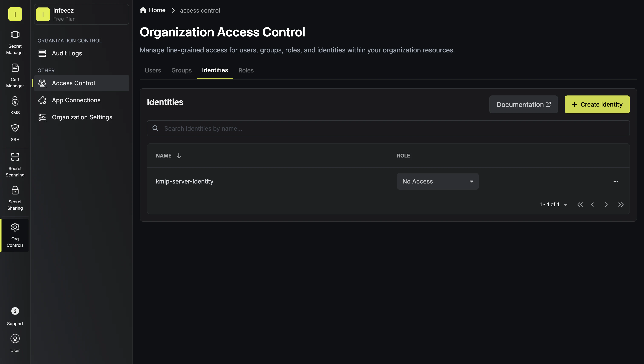
Task: Open Secret Scanning section
Action: [15, 165]
